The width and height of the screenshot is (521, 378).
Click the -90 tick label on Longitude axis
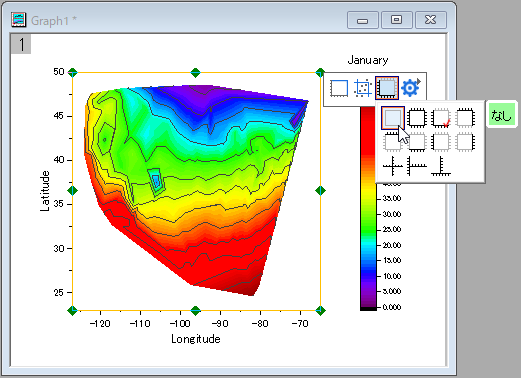220,323
